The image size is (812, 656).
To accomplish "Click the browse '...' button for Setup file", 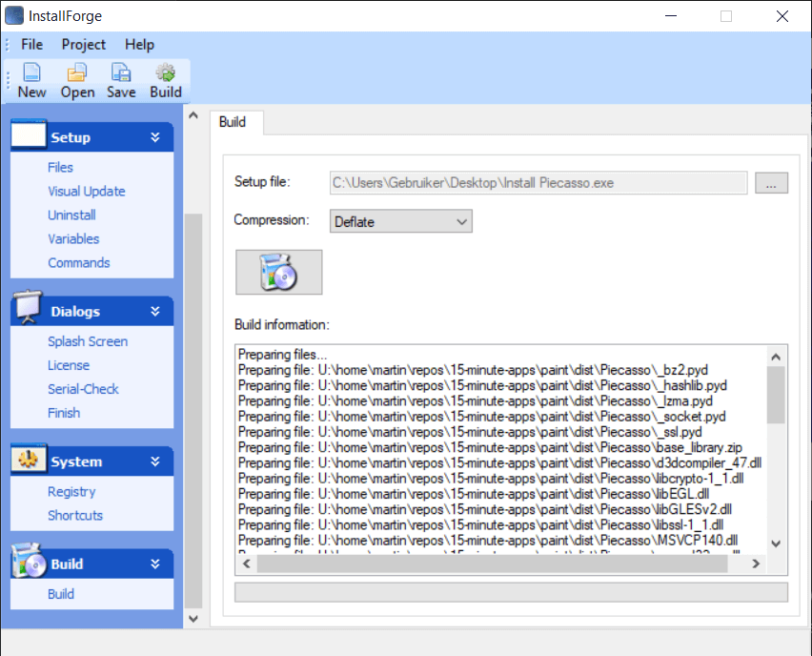I will click(771, 183).
